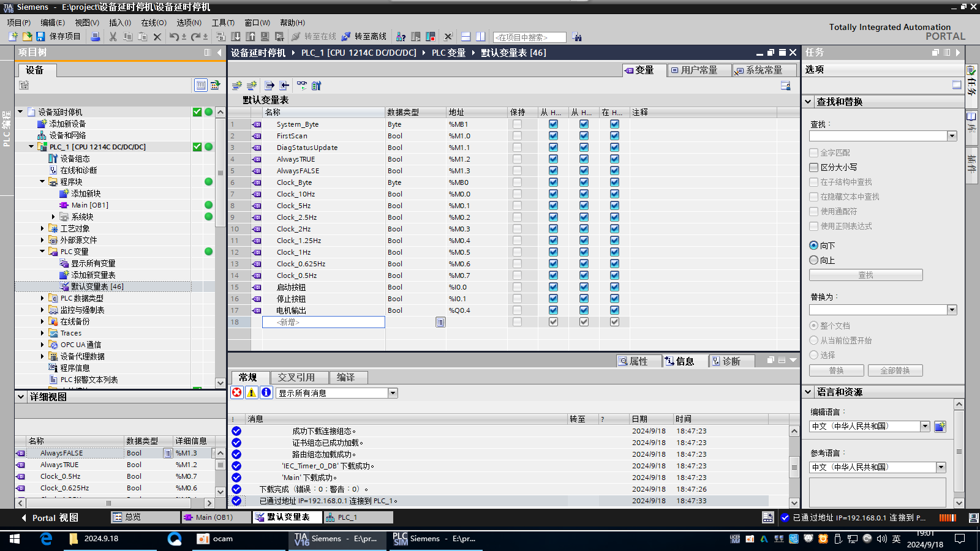
Task: Click the delete X toolbar icon
Action: [157, 37]
